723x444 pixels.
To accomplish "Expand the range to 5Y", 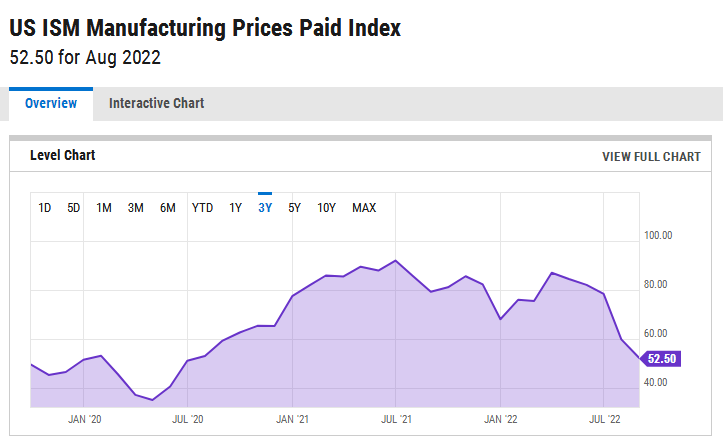I will pos(295,208).
